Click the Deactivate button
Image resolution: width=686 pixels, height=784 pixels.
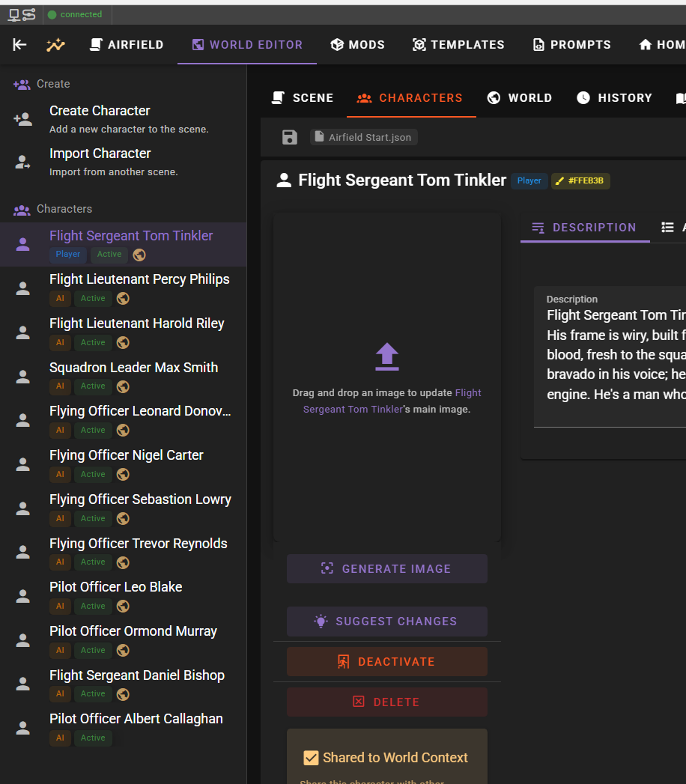coord(387,662)
